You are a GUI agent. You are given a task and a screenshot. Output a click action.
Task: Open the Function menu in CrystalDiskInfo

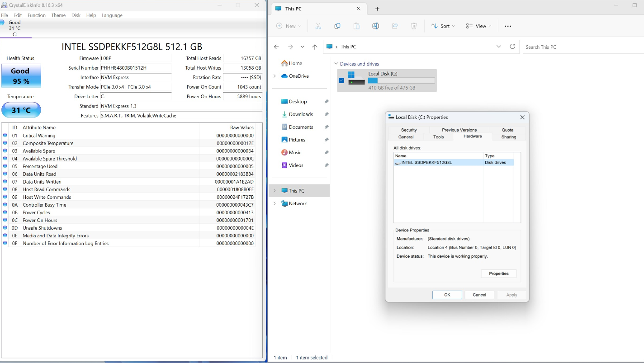click(36, 15)
